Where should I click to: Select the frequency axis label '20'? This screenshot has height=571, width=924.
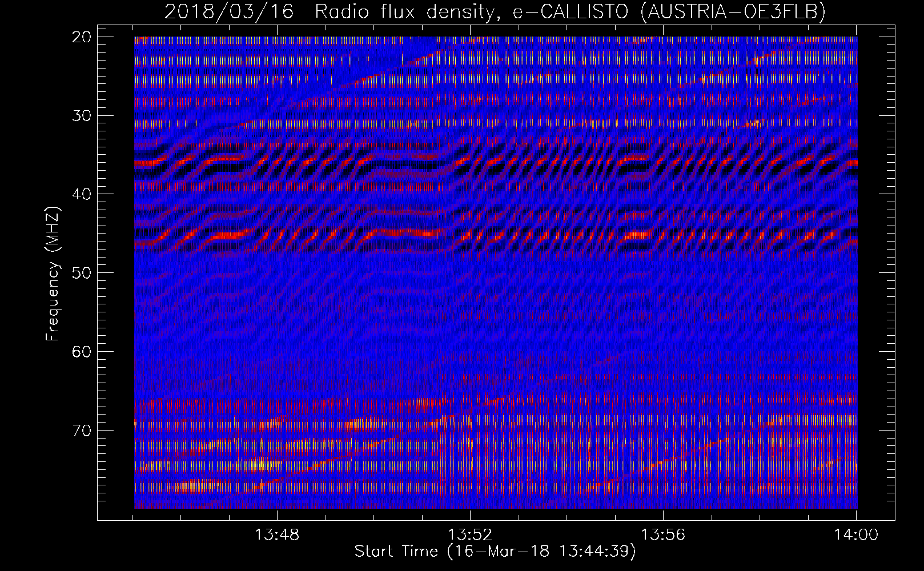(x=82, y=37)
